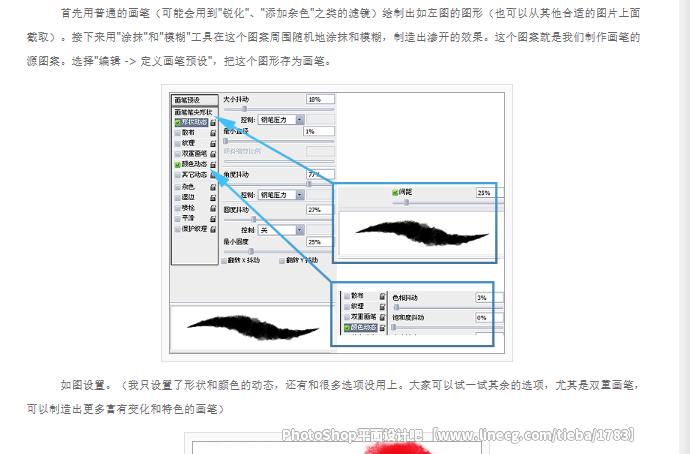The width and height of the screenshot is (690, 454).
Task: Click 颜色动态 lock icon in the 色相抖动 inset
Action: [x=382, y=328]
